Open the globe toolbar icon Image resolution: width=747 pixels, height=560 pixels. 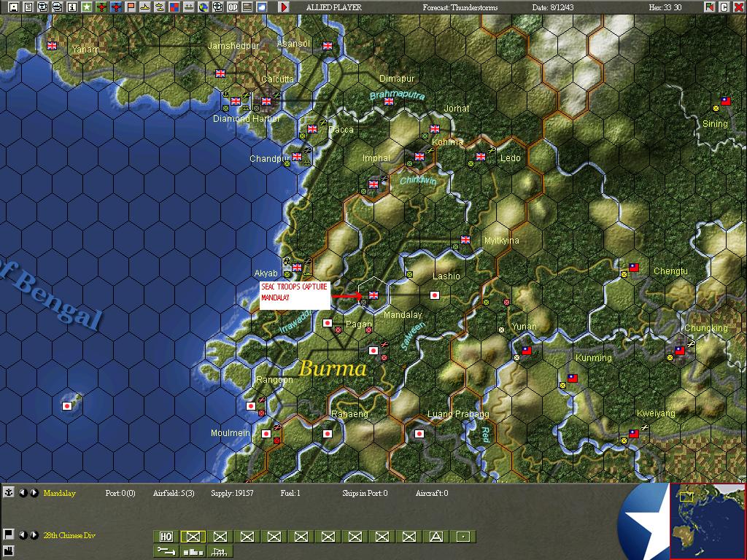click(204, 7)
